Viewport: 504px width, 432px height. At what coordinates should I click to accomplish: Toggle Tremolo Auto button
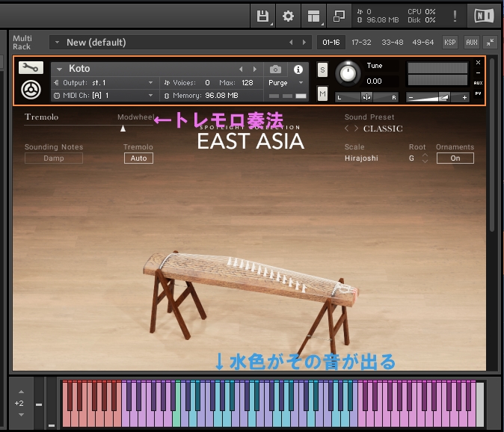click(x=138, y=158)
